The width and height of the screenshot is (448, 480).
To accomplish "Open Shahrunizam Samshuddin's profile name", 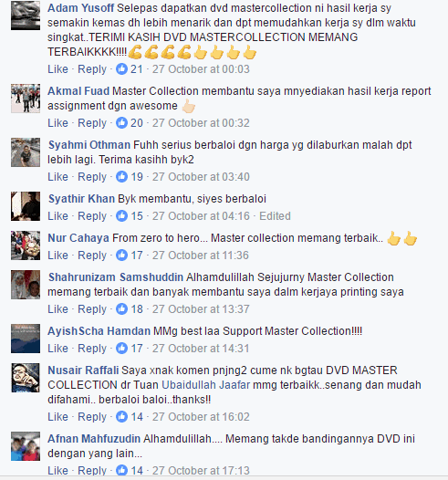I will 116,277.
